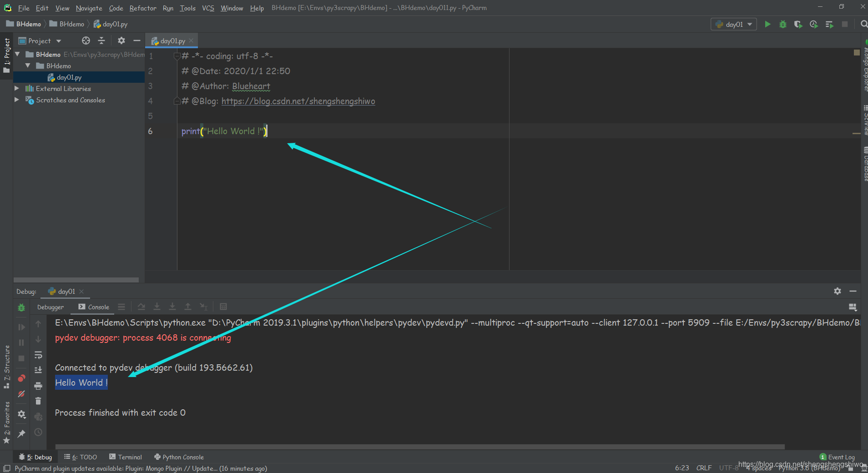Click the locate/scroll-from-source target icon

click(86, 40)
